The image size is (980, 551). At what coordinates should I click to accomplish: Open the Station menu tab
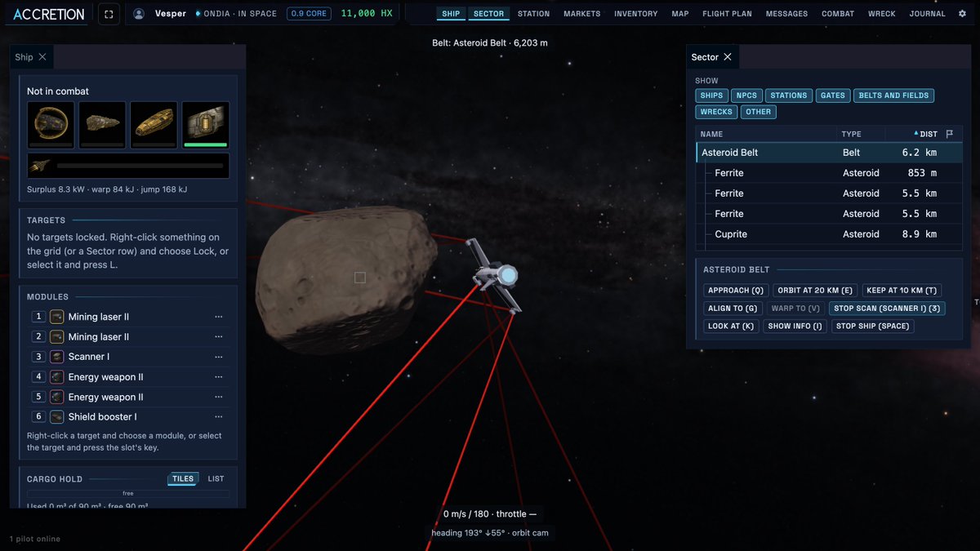533,14
